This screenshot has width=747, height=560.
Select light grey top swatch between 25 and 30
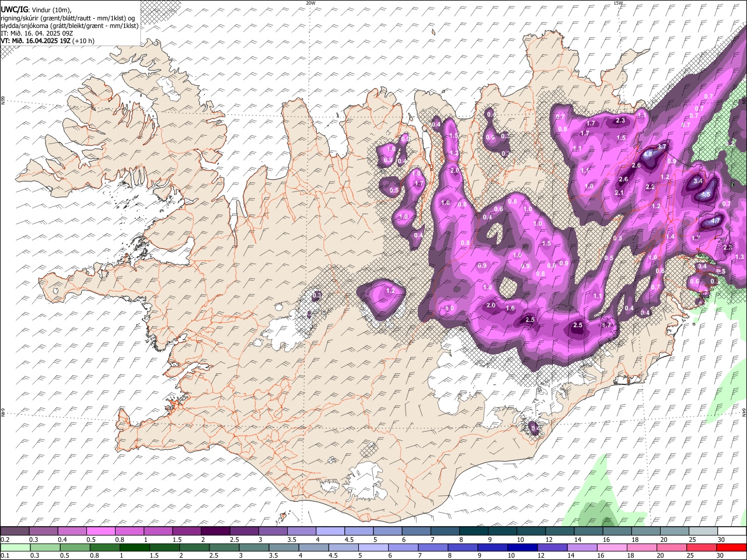(x=703, y=531)
